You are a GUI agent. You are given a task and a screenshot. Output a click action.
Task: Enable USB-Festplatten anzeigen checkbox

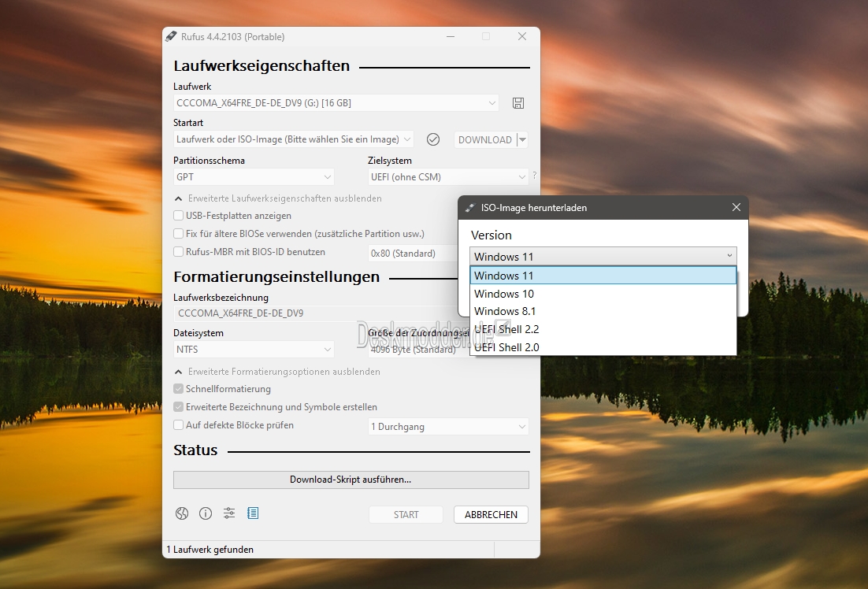178,215
